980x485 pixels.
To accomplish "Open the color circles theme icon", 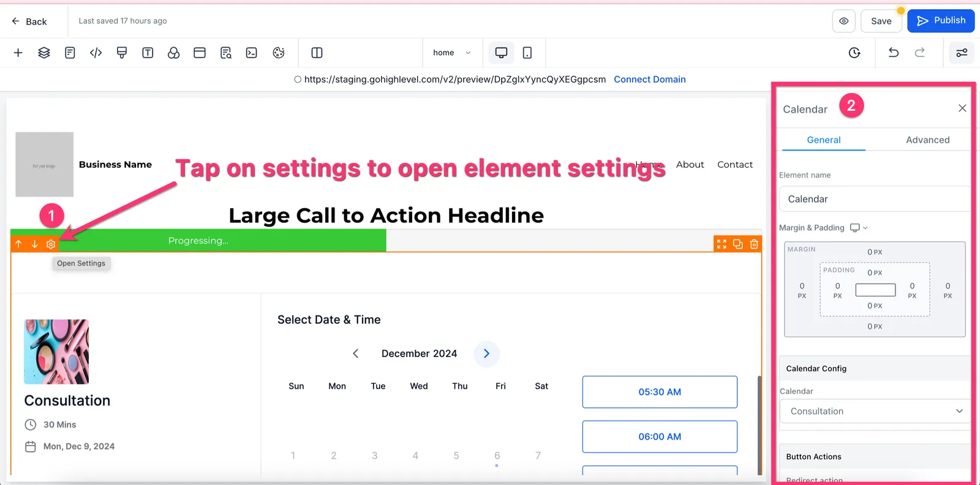I will coord(174,53).
